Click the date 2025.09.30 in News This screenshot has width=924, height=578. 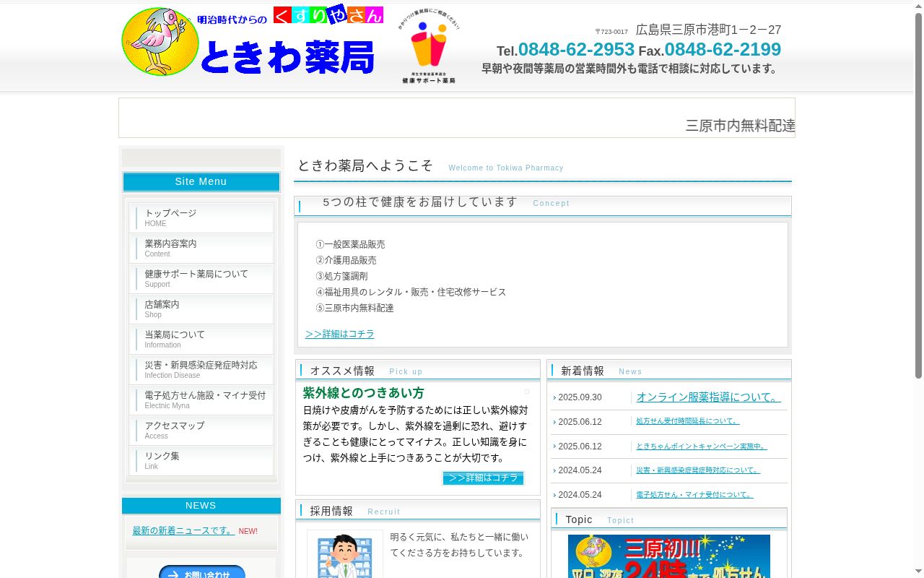[580, 397]
